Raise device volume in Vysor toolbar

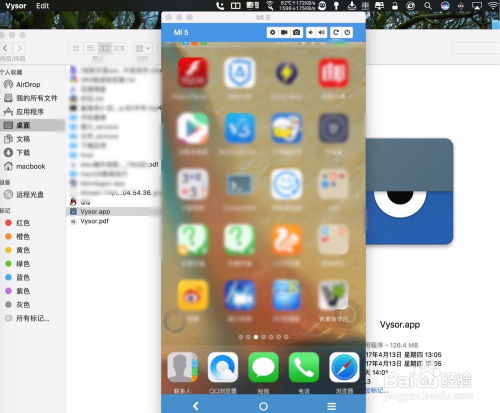[322, 32]
